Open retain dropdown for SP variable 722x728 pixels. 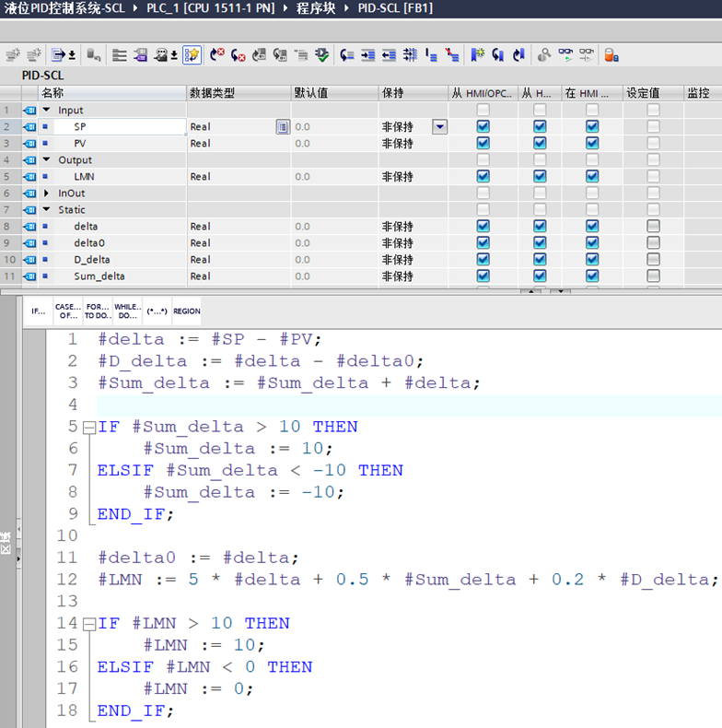439,127
